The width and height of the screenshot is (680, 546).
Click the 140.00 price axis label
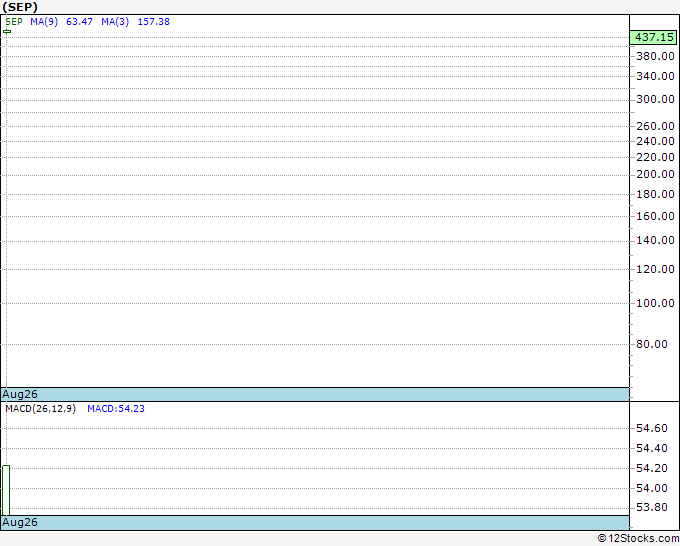coord(655,240)
